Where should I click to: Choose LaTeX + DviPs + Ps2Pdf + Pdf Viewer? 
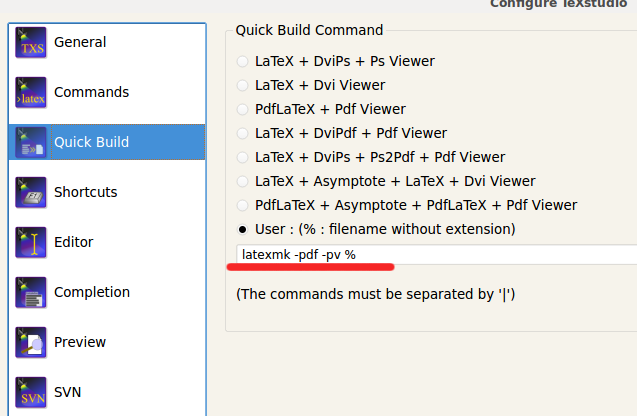[243, 157]
